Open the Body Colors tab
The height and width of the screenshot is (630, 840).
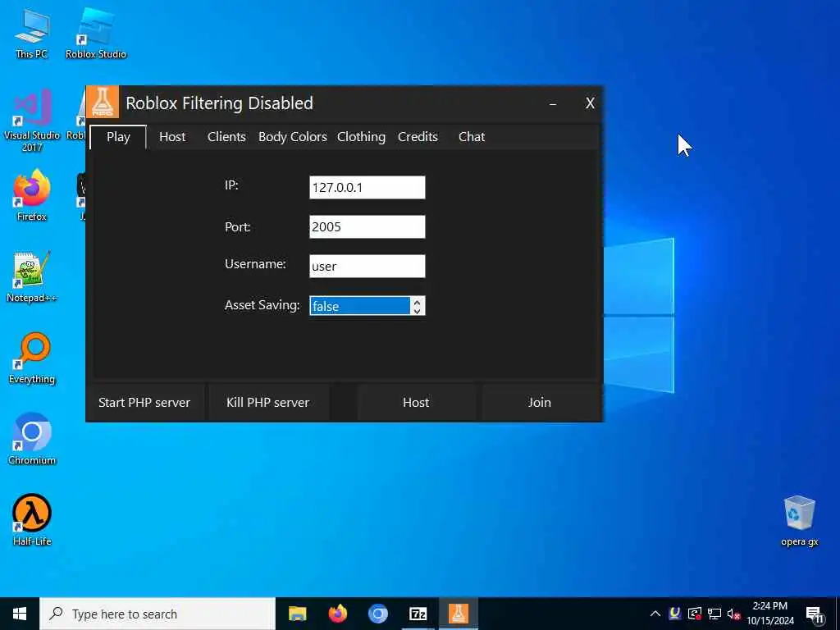(293, 137)
